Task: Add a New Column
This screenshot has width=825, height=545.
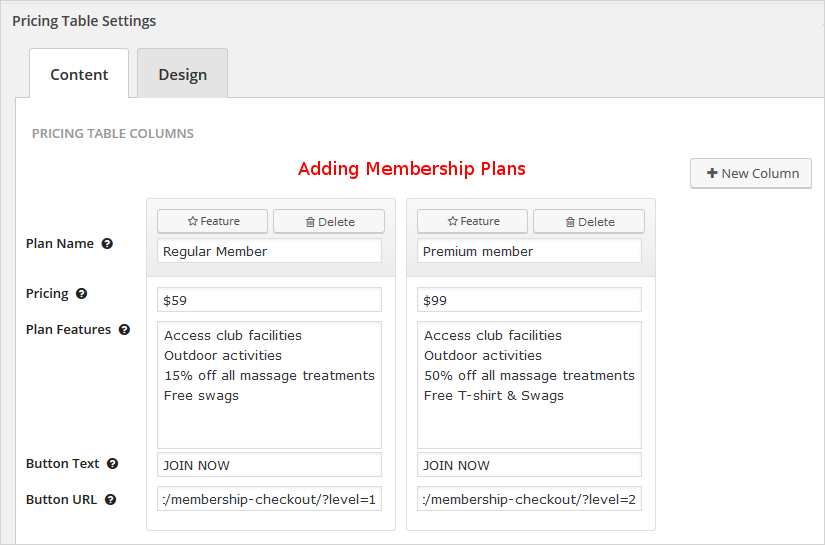Action: (x=751, y=173)
